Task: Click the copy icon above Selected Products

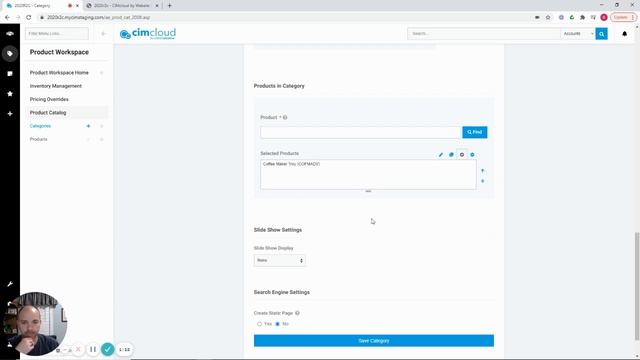Action: tap(451, 155)
